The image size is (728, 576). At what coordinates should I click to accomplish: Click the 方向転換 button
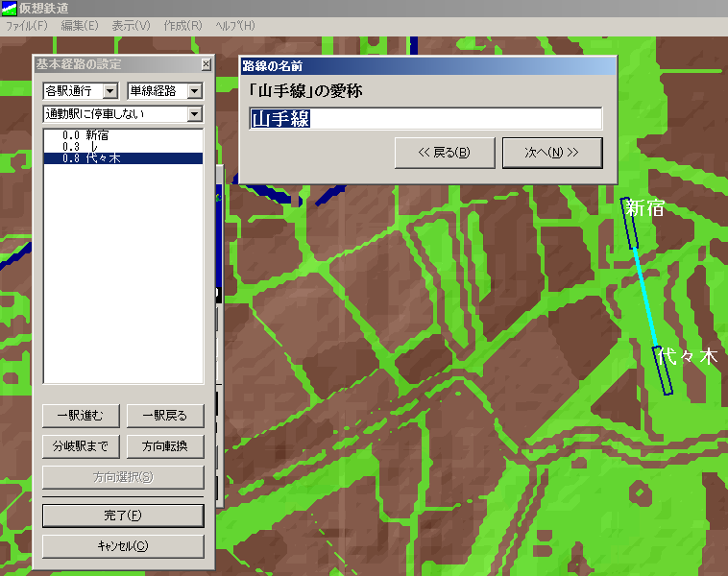[x=165, y=446]
